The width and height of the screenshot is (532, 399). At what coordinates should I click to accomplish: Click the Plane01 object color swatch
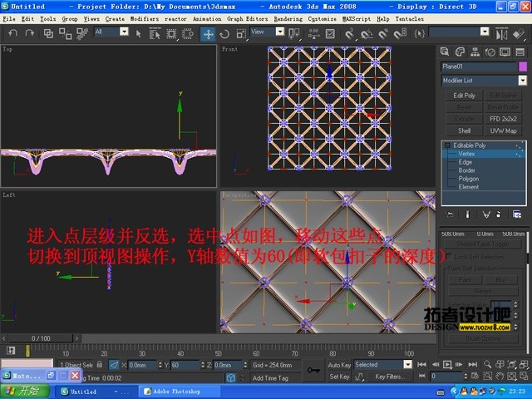[523, 66]
